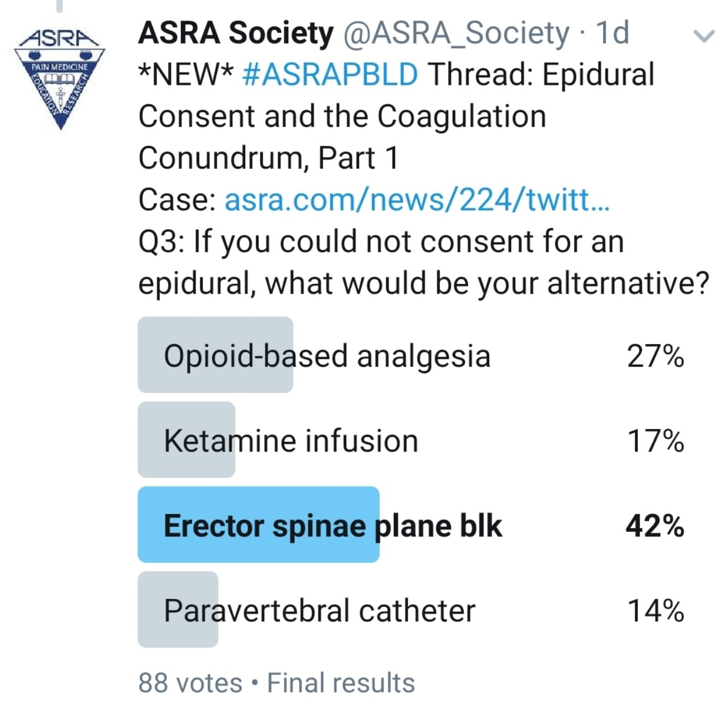
Task: Expand the tweet options chevron
Action: click(x=703, y=37)
